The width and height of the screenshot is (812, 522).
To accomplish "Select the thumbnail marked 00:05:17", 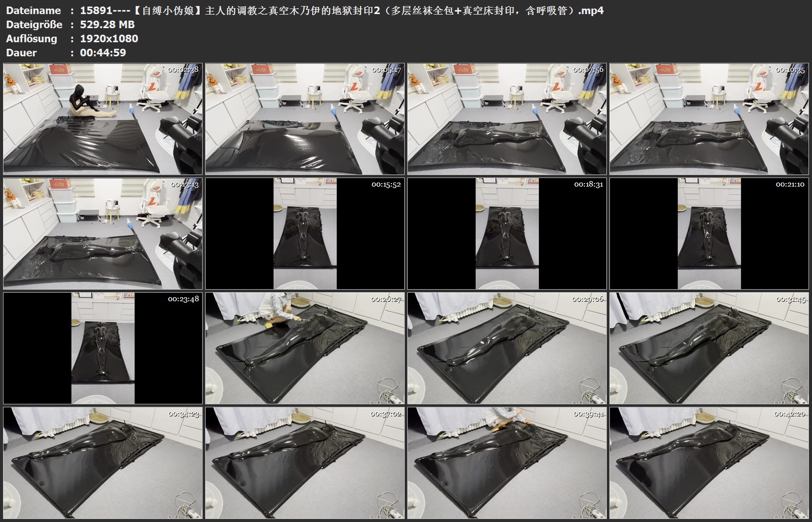I will [305, 119].
